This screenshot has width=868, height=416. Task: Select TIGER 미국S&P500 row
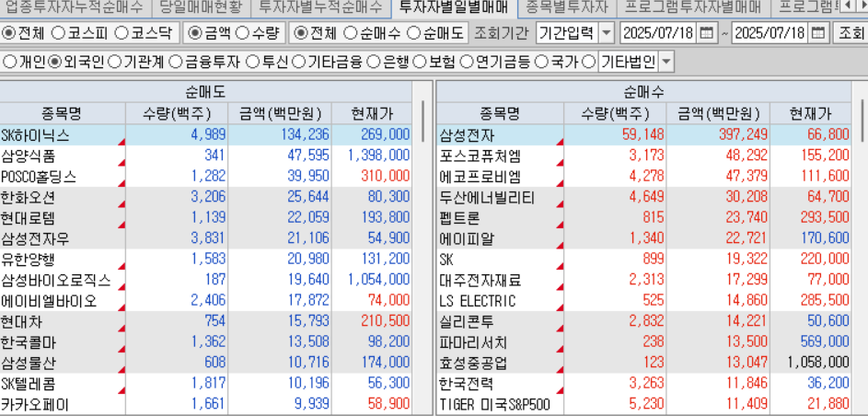click(643, 405)
